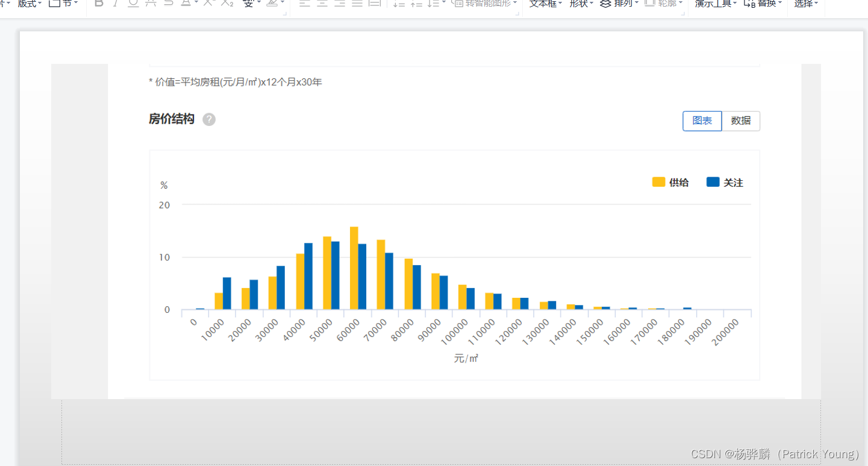This screenshot has width=868, height=466.
Task: Open the font settings dialog launcher
Action: pos(284,13)
